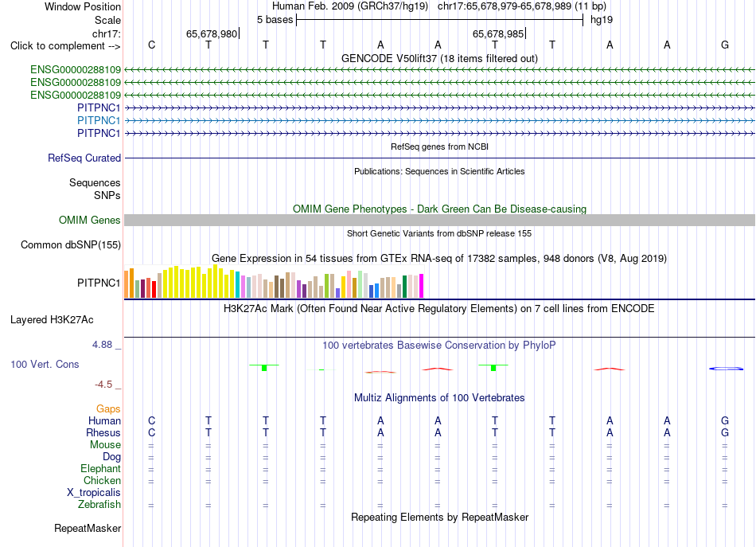Click the 65,678,985 coordinate marker

[498, 33]
